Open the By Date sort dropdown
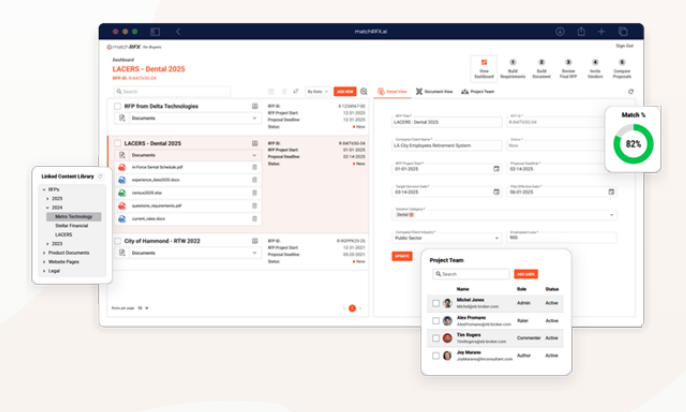Viewport: 686px width, 412px height. 319,91
